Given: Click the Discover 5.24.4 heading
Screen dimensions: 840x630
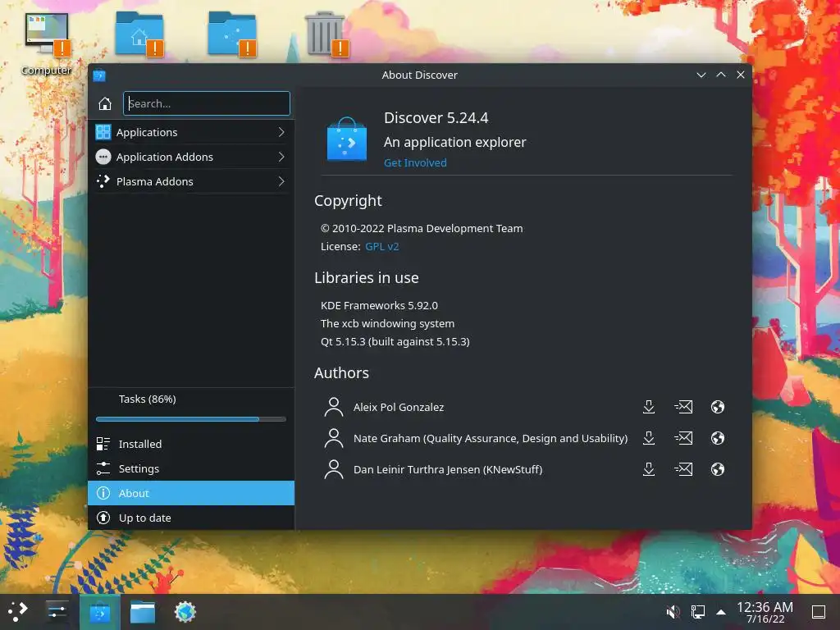Looking at the screenshot, I should tap(436, 118).
